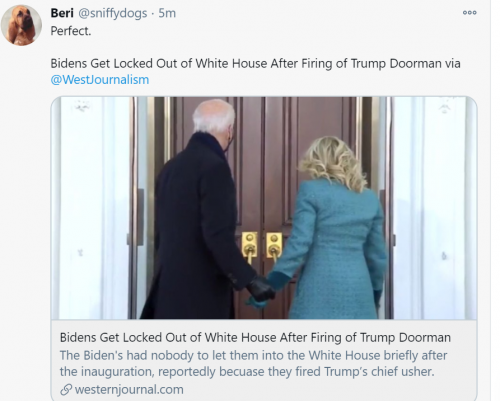
Task: Click the display name Beri
Action: [62, 13]
